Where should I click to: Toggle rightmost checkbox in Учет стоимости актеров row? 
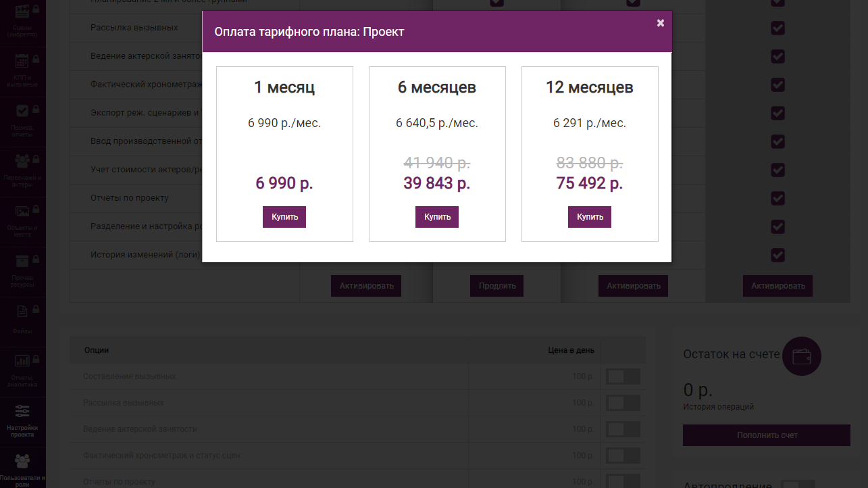(777, 170)
